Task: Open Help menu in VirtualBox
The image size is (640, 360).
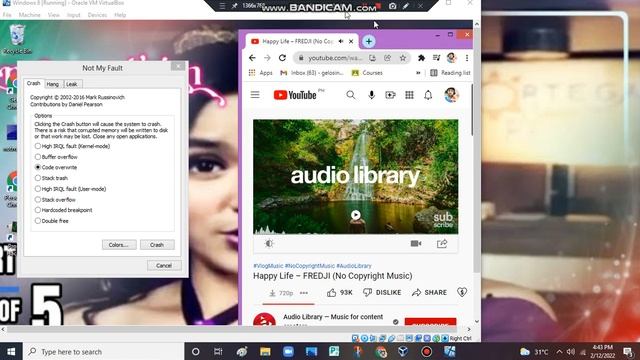Action: click(120, 15)
